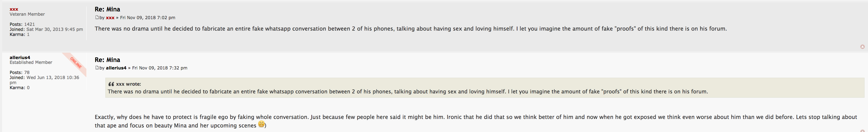Click the "Veteran Member" rank under xxx

[27, 14]
